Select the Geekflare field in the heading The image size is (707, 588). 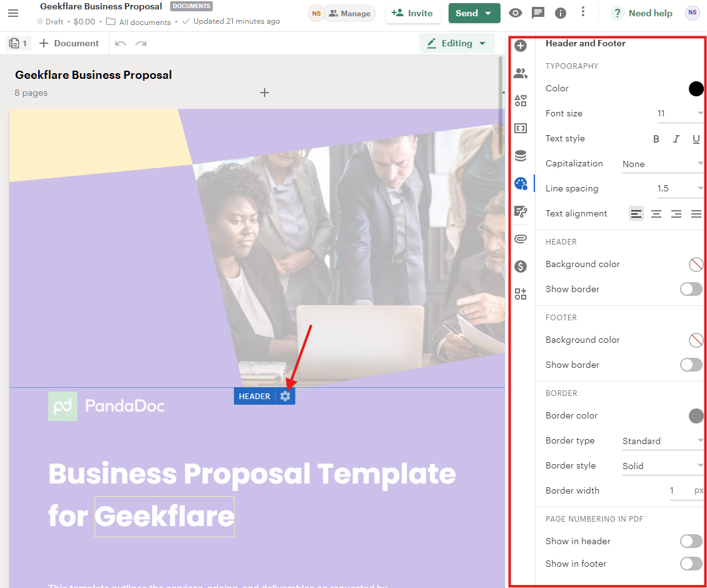(x=165, y=516)
